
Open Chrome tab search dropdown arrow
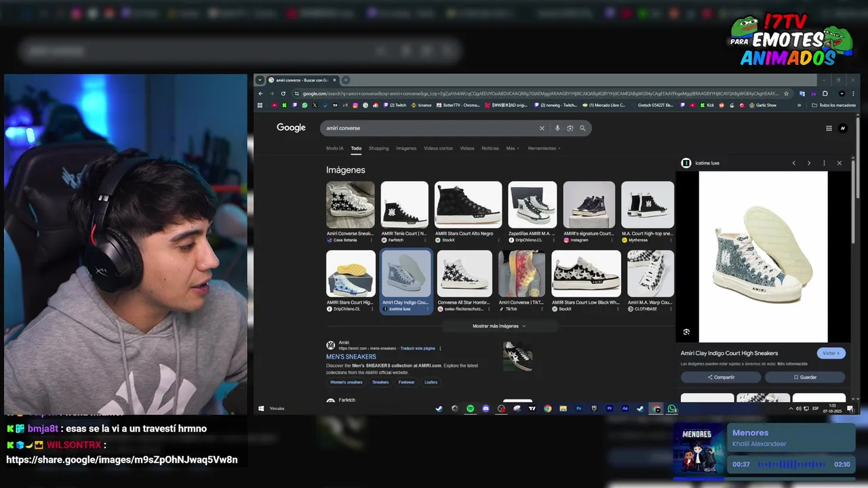260,80
